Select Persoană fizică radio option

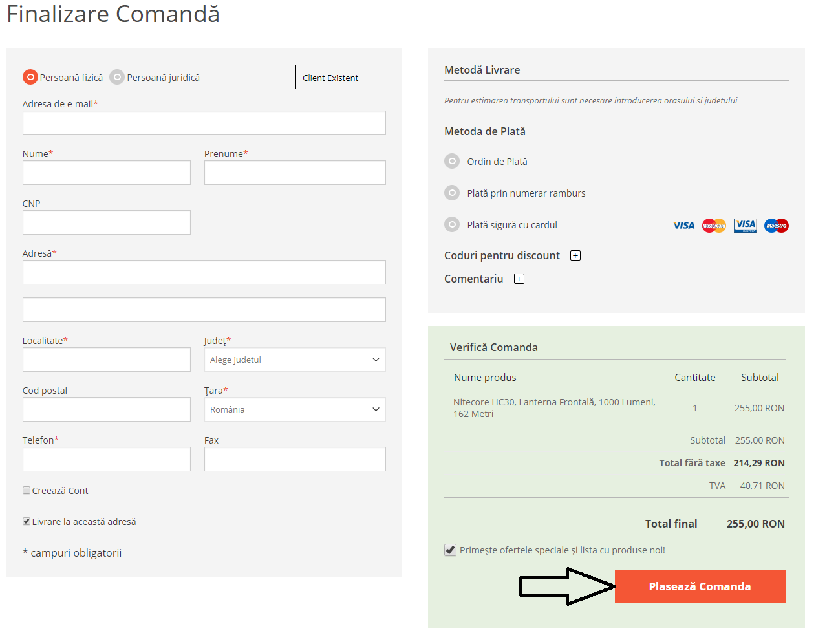click(30, 78)
